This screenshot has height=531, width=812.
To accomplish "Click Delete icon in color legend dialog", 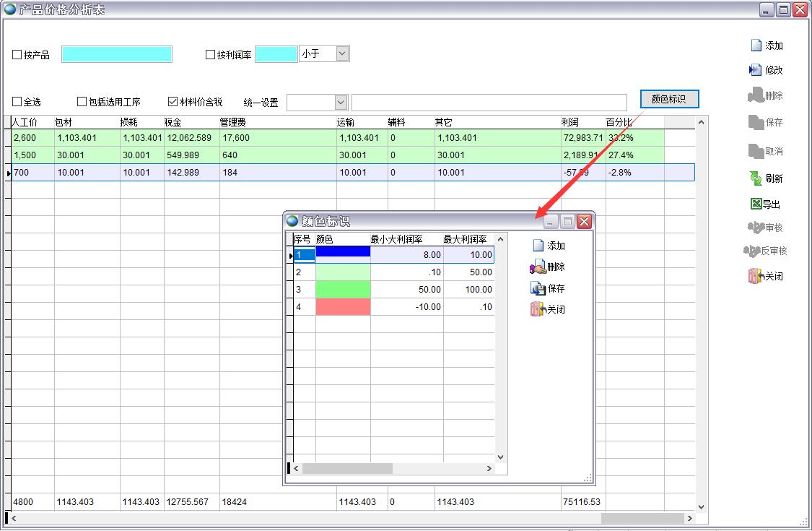I will coord(538,267).
